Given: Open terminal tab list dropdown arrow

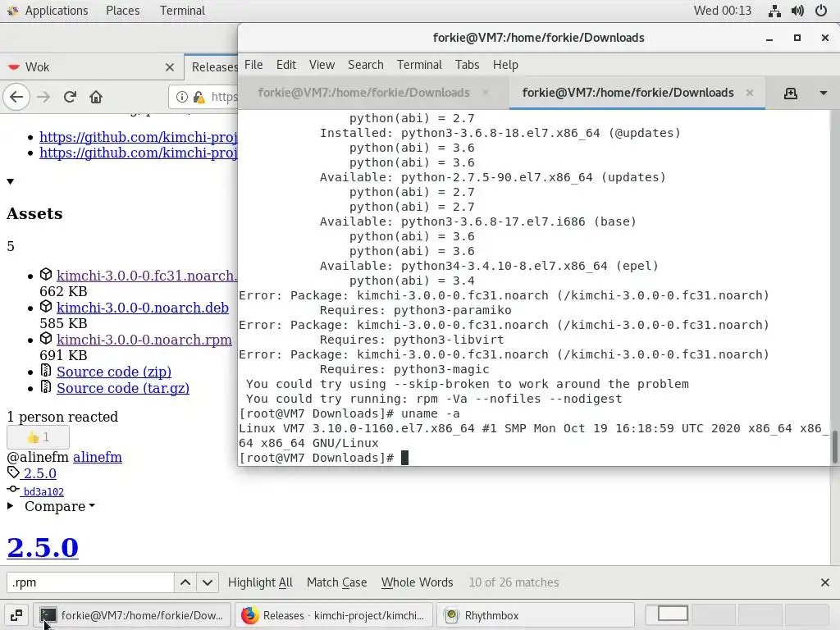Looking at the screenshot, I should point(824,94).
